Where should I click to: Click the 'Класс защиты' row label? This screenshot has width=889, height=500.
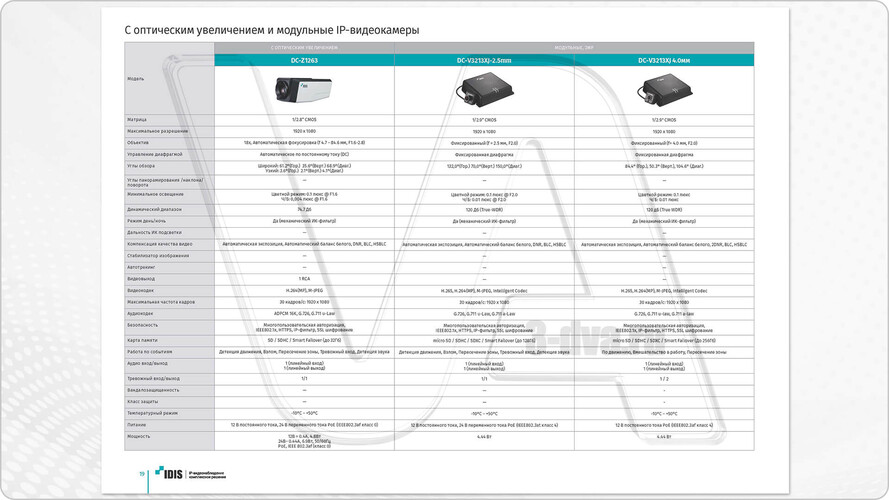[x=142, y=401]
